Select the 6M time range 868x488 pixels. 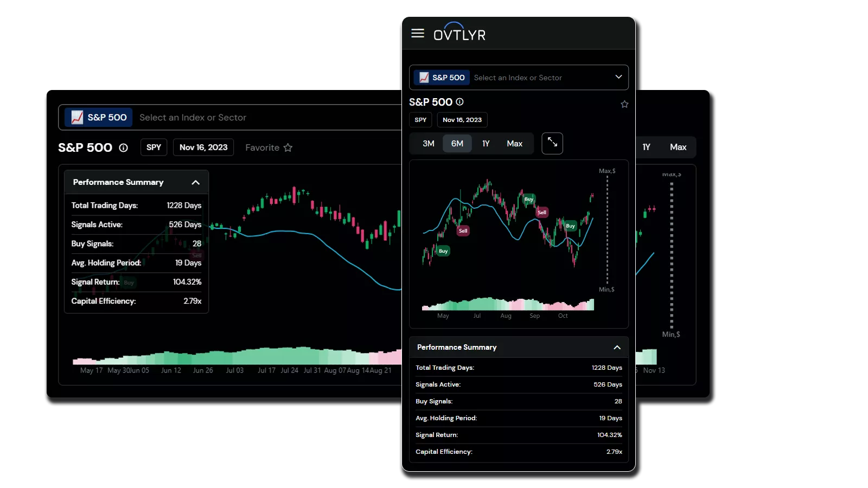(457, 144)
